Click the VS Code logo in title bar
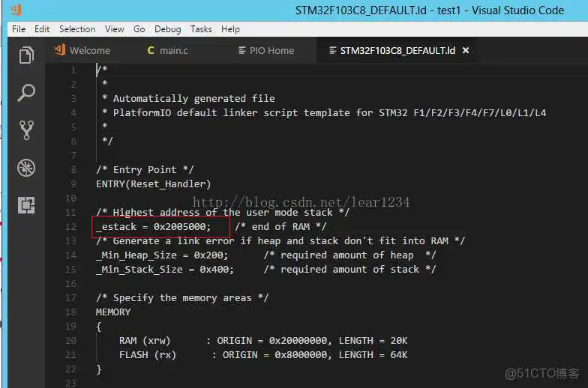588x388 pixels. (x=16, y=10)
